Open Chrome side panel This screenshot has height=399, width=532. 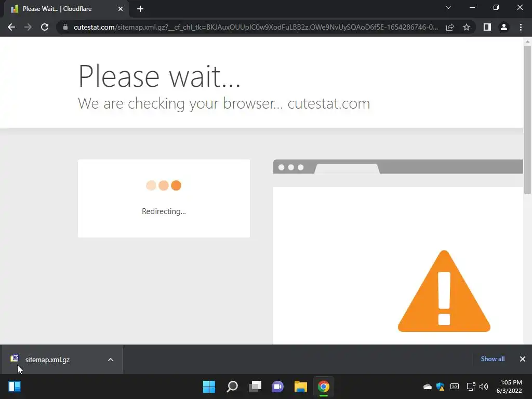pyautogui.click(x=487, y=27)
